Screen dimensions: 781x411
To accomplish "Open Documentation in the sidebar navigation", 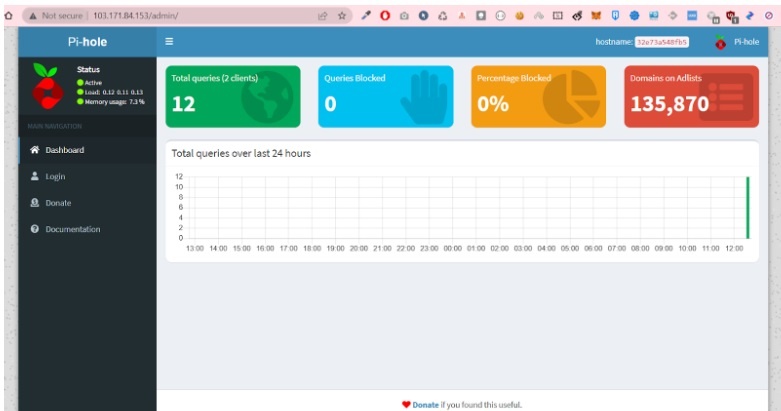I will point(87,229).
